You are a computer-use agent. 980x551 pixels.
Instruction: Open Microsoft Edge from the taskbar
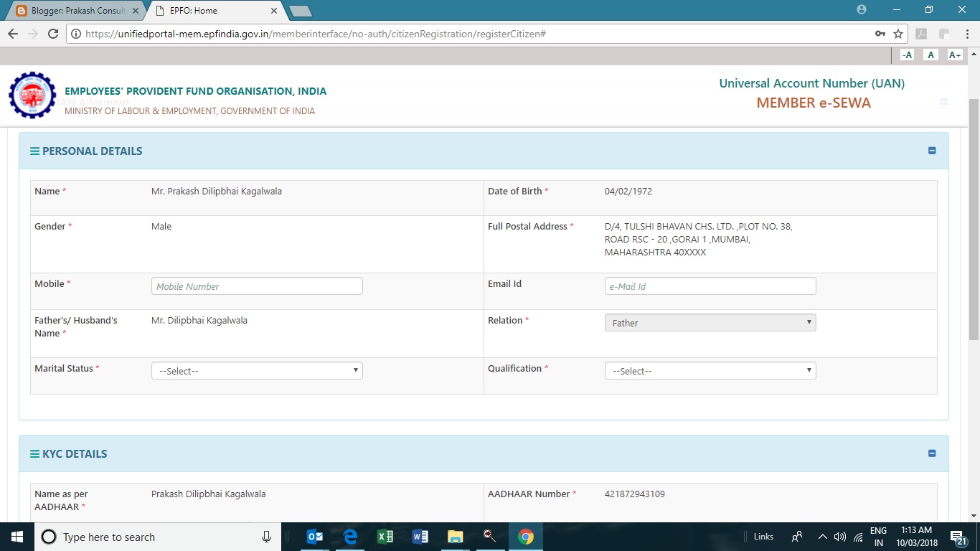pyautogui.click(x=350, y=537)
